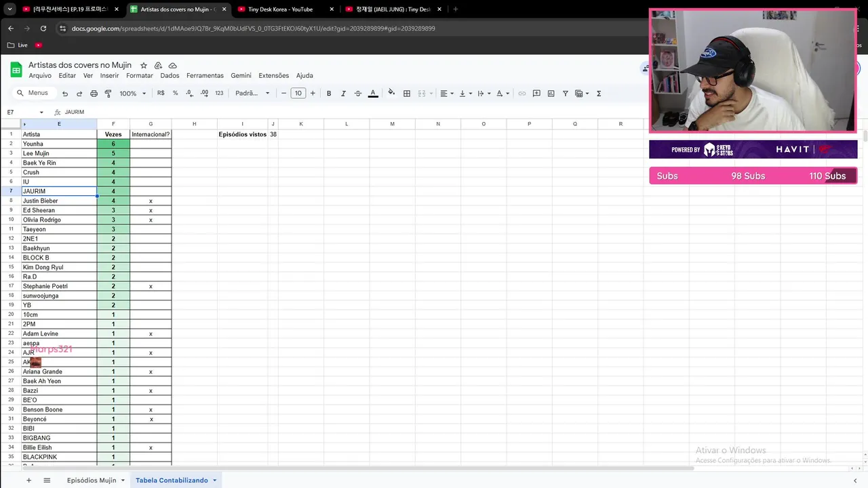The image size is (868, 488).
Task: Reload the browser page
Action: click(43, 28)
